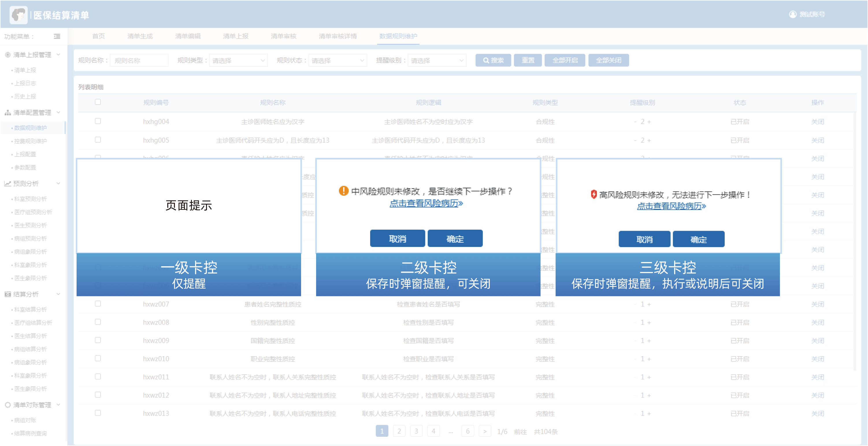Switch to the 清单上报 tab
The image size is (868, 446).
click(235, 36)
